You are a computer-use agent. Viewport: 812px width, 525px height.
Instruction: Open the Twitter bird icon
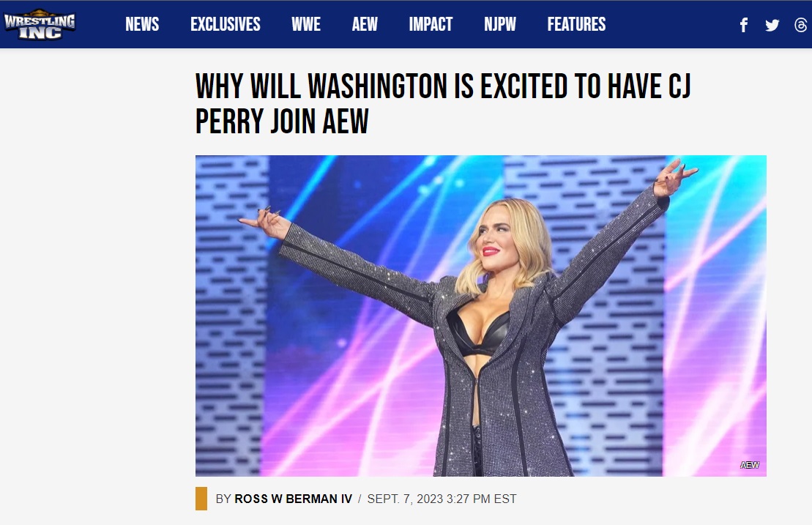(772, 25)
